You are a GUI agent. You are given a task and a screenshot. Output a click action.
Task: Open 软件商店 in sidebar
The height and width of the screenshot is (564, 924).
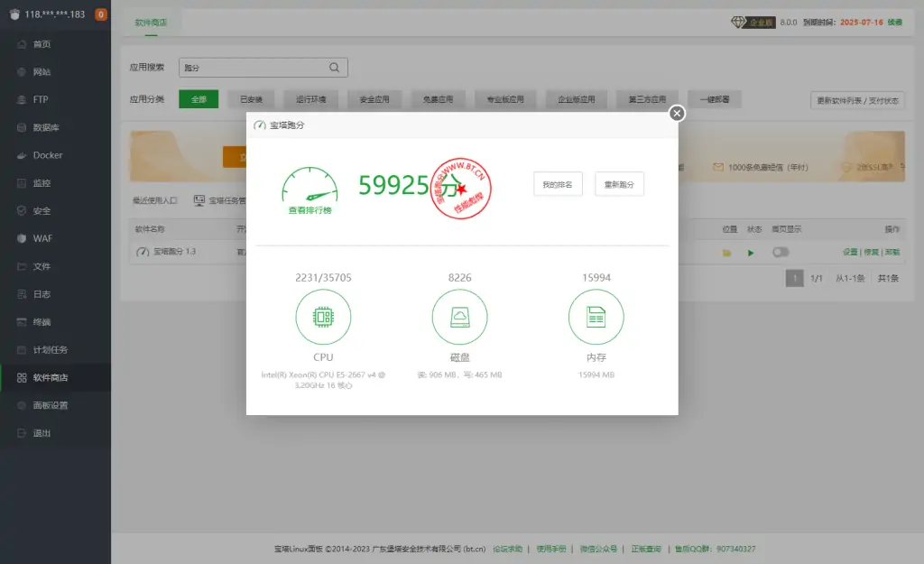pyautogui.click(x=50, y=377)
